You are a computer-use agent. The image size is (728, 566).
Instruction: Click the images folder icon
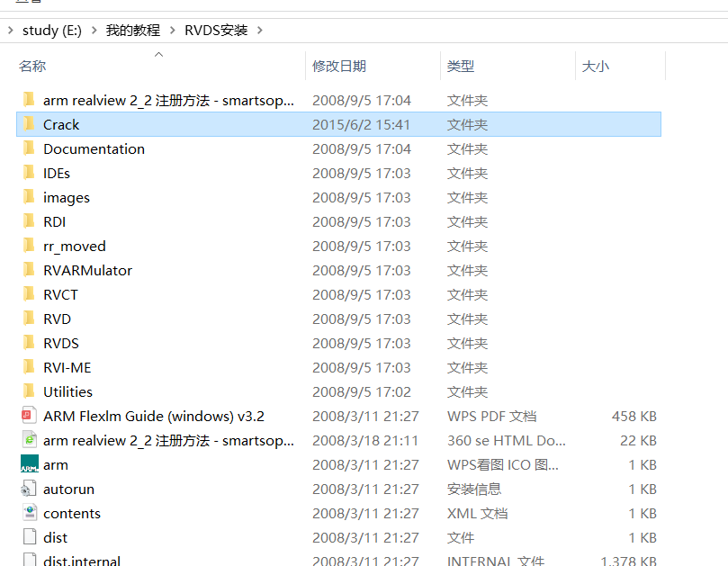[x=29, y=197]
